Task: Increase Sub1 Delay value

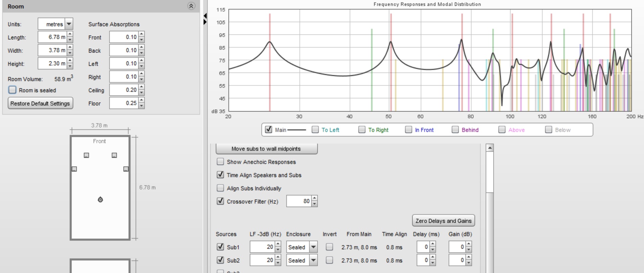Action: click(x=433, y=244)
